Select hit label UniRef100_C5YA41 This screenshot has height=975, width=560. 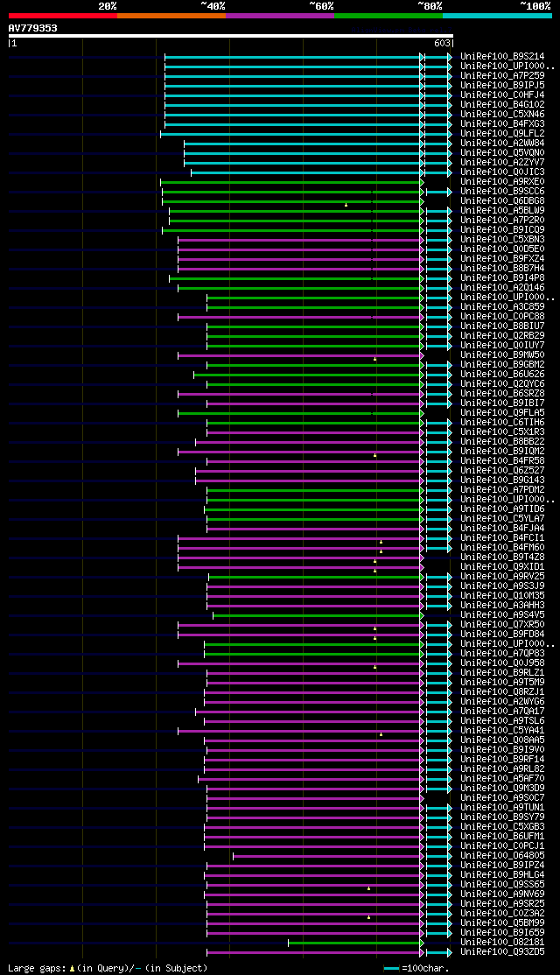tap(502, 731)
